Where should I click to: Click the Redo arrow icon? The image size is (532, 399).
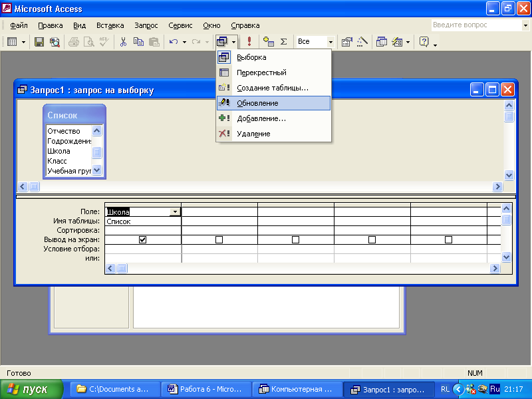pos(196,42)
